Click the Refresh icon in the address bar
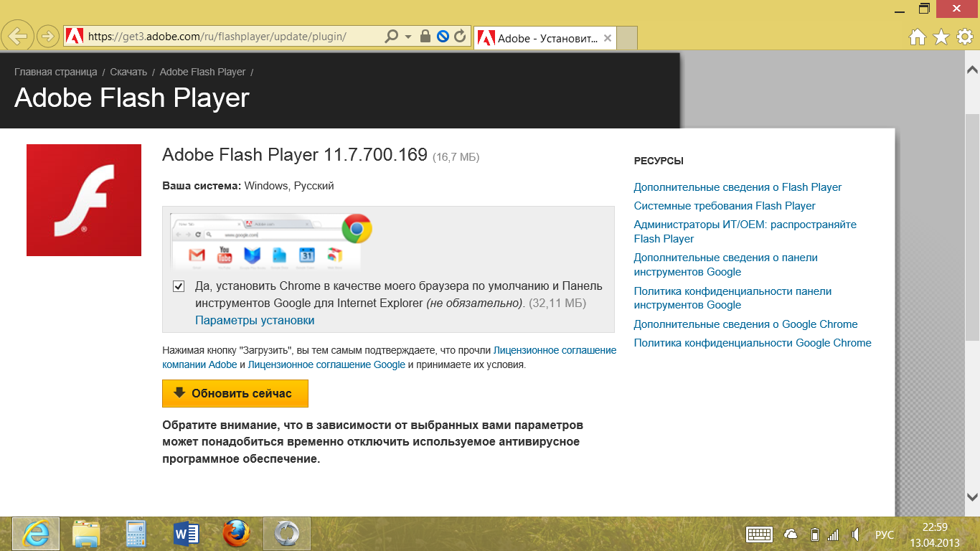980x551 pixels. pyautogui.click(x=460, y=36)
